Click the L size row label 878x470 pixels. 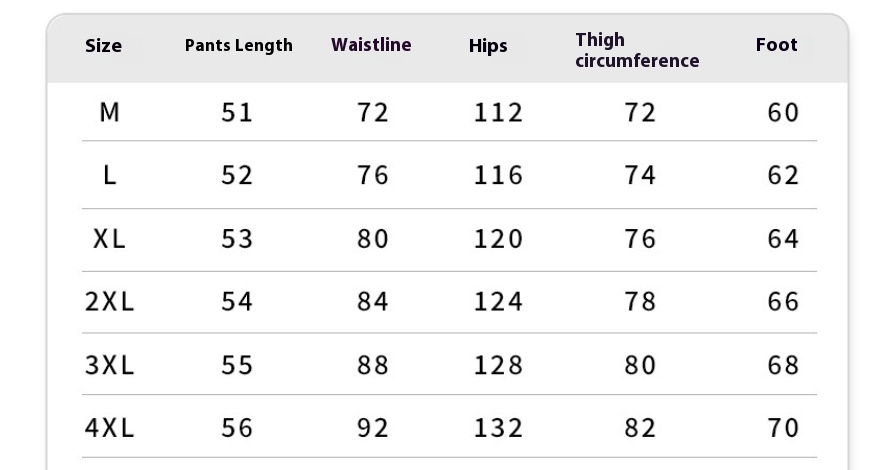coord(109,176)
